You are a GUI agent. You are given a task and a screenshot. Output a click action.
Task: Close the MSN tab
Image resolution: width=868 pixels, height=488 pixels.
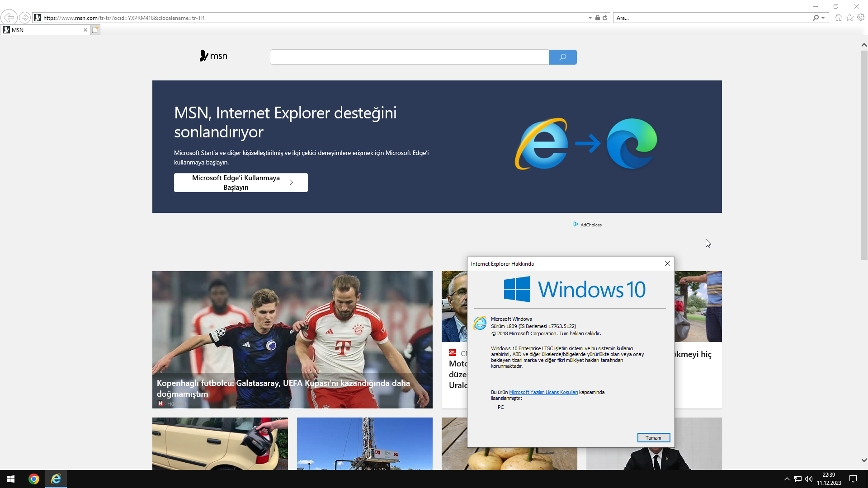85,30
